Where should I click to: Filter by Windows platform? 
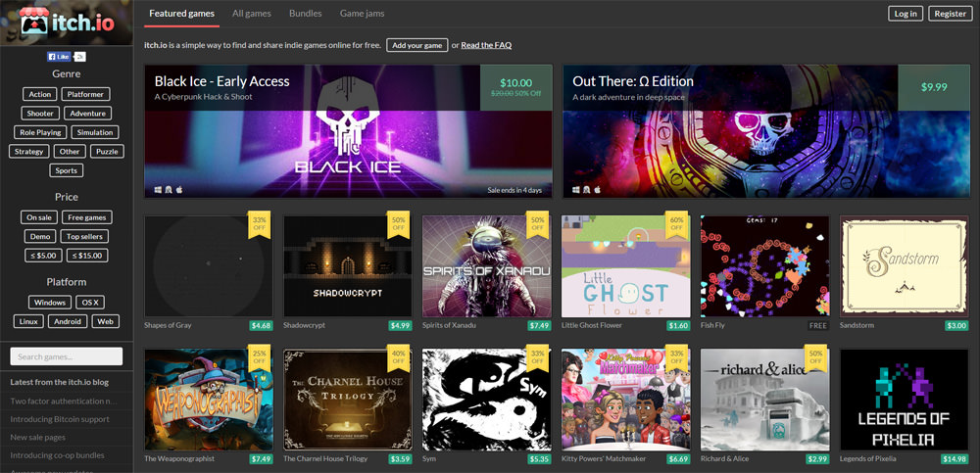pyautogui.click(x=49, y=303)
